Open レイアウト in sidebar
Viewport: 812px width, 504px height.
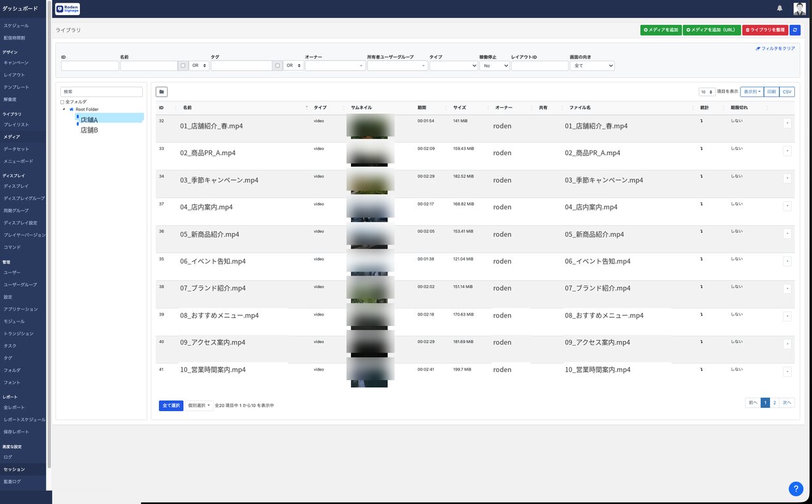14,75
